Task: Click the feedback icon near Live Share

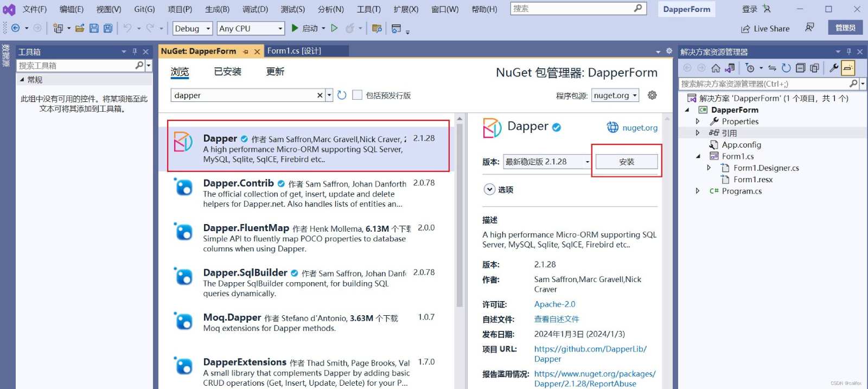Action: [809, 28]
